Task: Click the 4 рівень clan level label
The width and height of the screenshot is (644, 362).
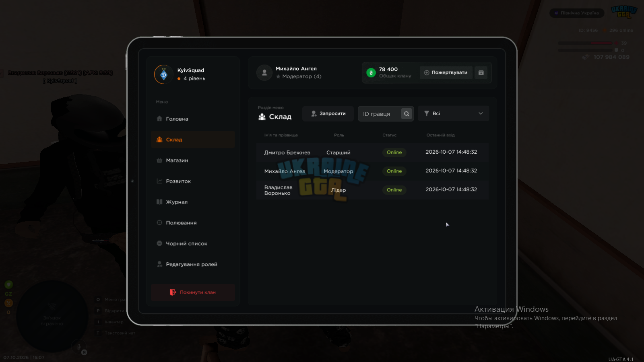Action: [x=194, y=78]
